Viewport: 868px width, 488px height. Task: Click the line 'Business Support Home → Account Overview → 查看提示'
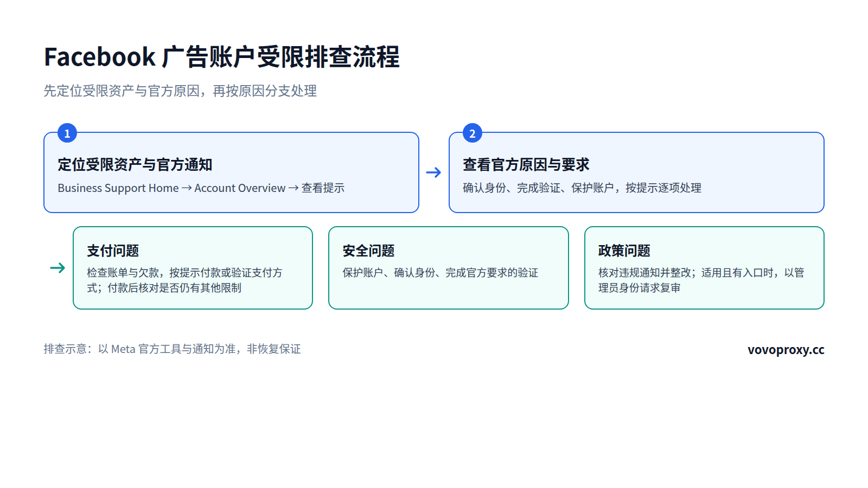click(201, 188)
